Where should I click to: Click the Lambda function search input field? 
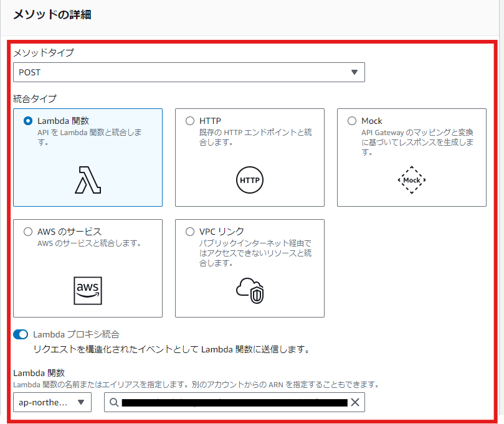click(234, 402)
